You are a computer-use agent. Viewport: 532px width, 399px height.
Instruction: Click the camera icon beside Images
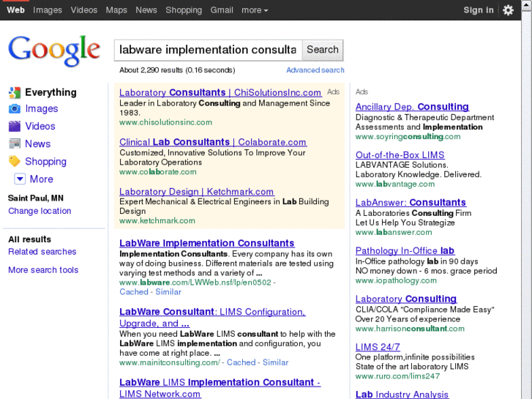click(x=15, y=108)
